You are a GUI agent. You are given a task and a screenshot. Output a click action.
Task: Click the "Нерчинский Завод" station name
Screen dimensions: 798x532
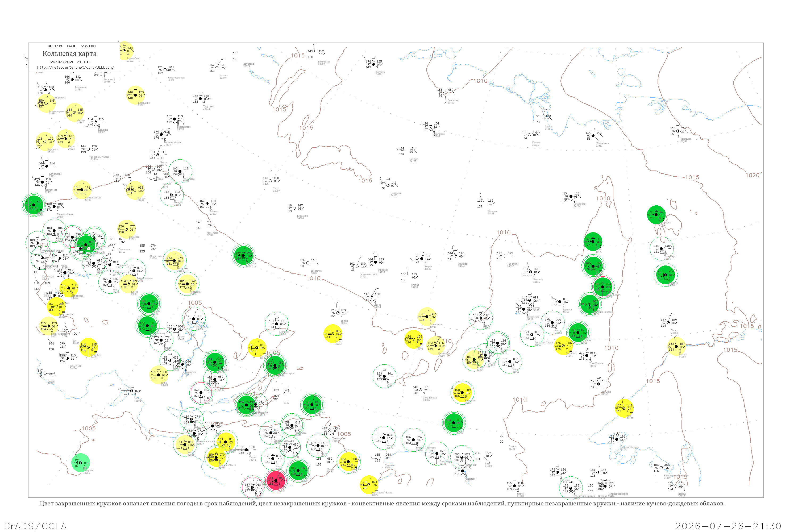(382, 492)
